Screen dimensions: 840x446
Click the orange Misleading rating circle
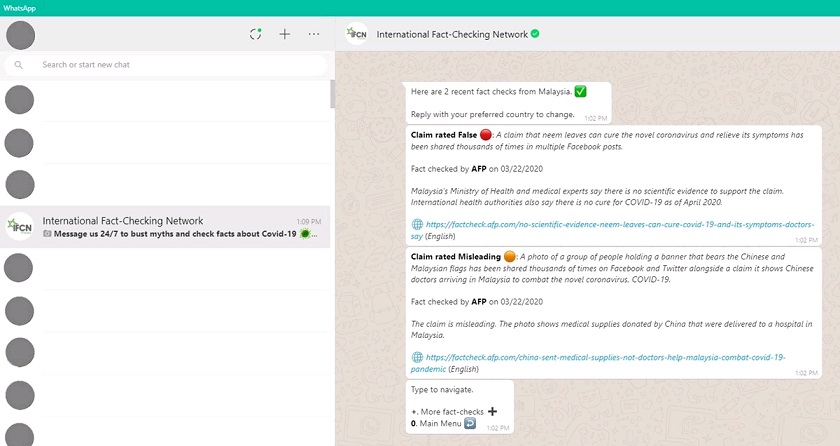509,257
